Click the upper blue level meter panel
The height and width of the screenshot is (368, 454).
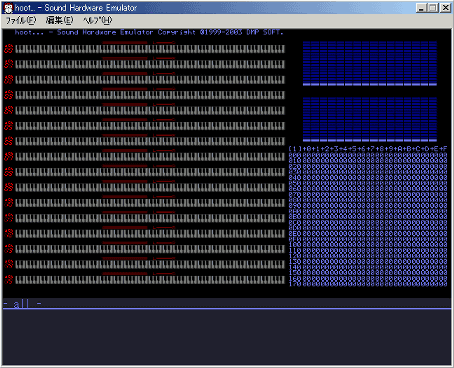pos(370,63)
